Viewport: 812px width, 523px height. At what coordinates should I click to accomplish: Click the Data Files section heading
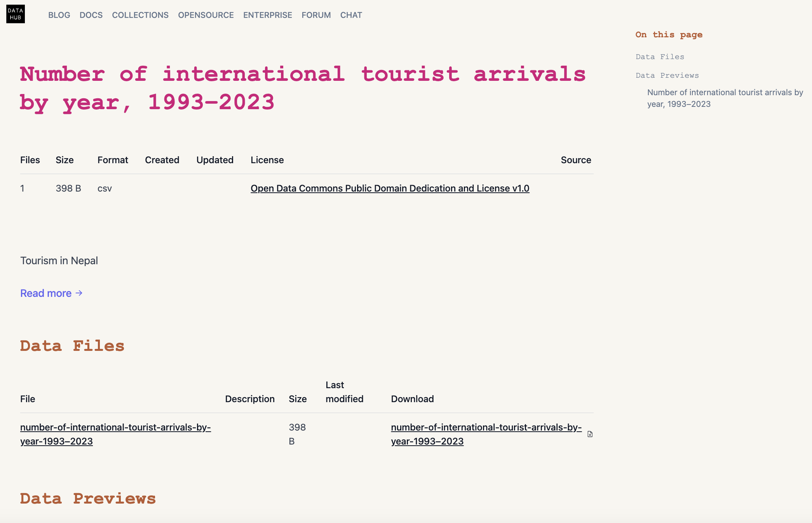point(72,346)
